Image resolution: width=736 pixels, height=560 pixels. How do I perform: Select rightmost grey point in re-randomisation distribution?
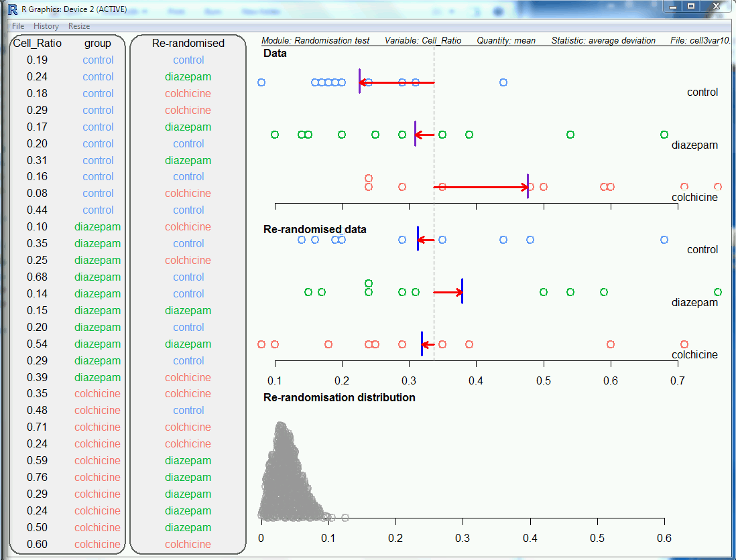(x=345, y=517)
